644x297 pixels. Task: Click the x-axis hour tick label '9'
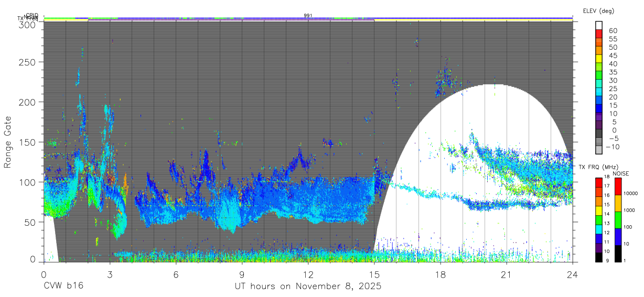(x=242, y=274)
